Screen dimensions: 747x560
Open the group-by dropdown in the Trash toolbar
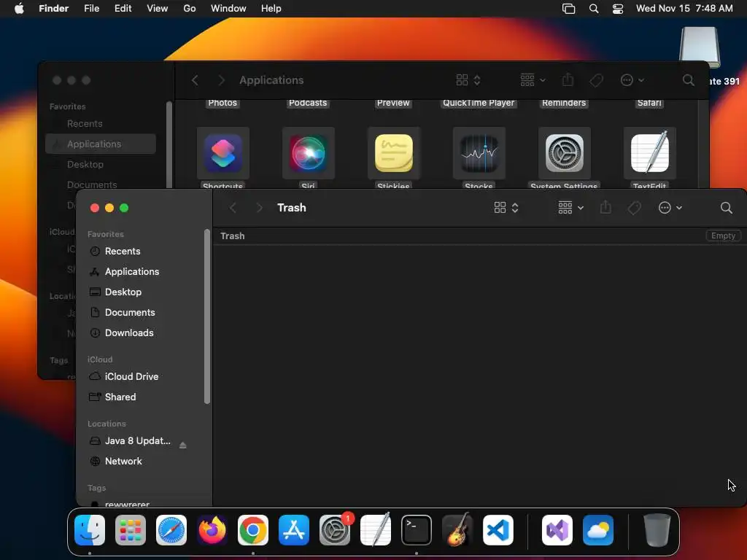tap(570, 208)
